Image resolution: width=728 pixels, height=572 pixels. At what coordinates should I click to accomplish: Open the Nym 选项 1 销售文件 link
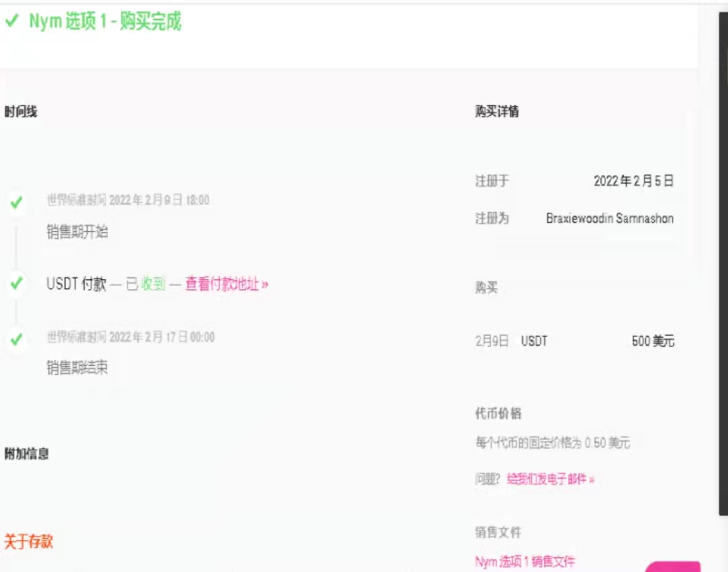pyautogui.click(x=525, y=561)
